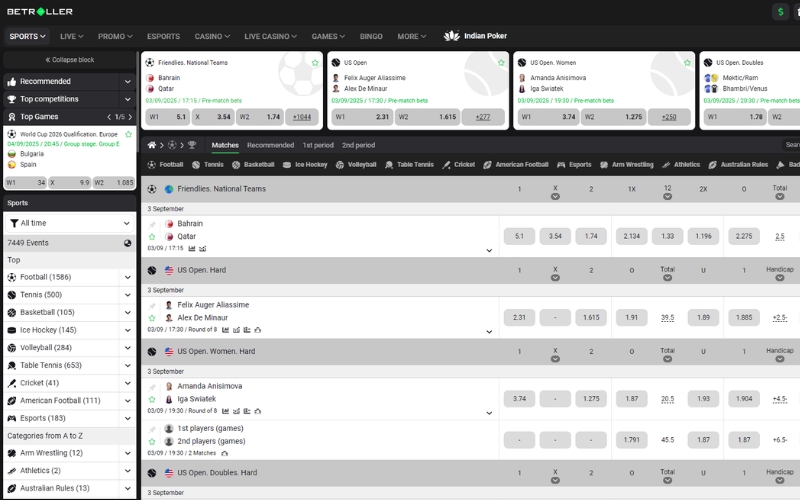
Task: Select Ice Hockey in sports strip
Action: point(305,164)
